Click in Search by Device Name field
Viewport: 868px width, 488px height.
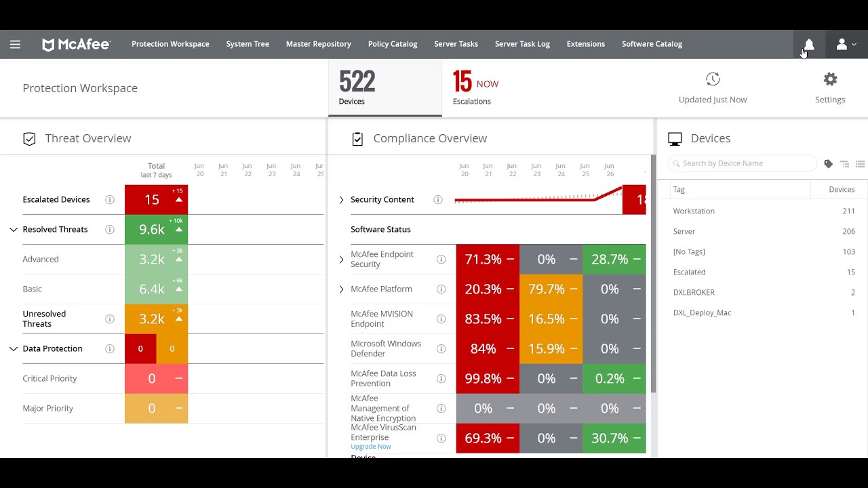tap(743, 163)
